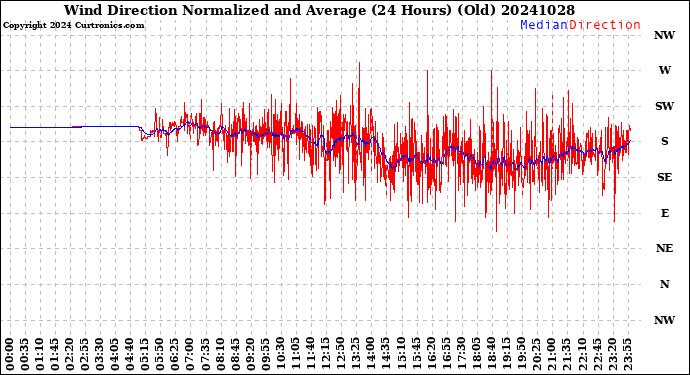
Task: Click the 08:45 time label
Action: [x=235, y=355]
